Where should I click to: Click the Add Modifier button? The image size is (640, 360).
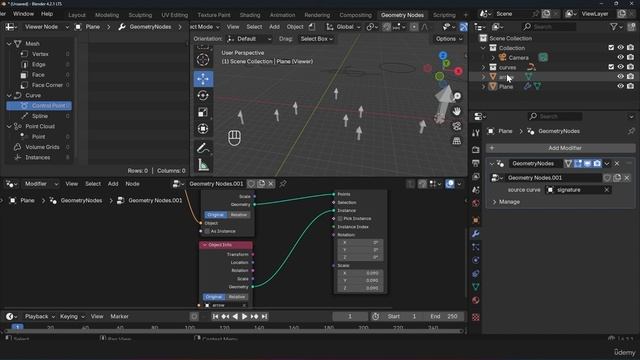(560, 148)
